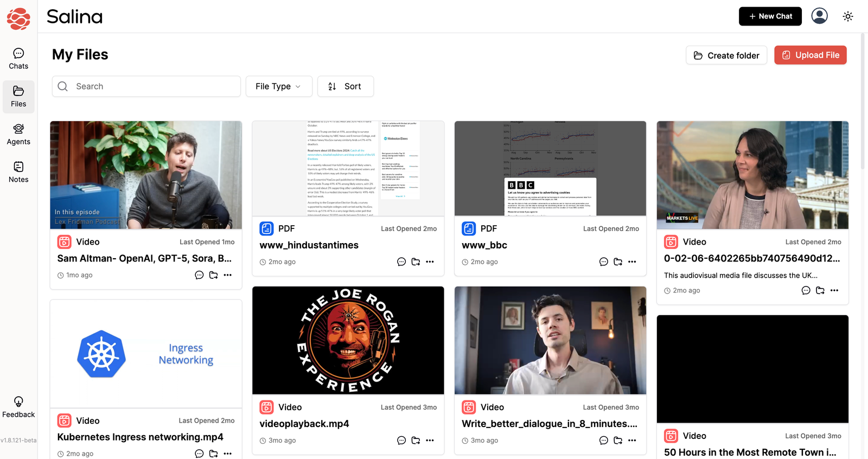Chat about the Sam Altman video
868x459 pixels.
click(x=199, y=275)
